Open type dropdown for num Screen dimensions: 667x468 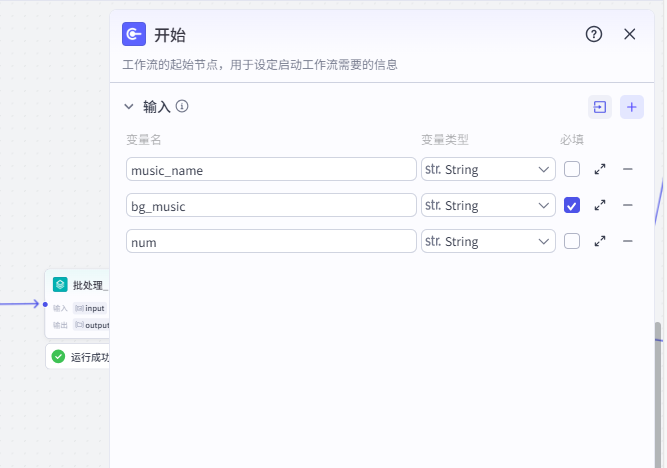pos(488,241)
